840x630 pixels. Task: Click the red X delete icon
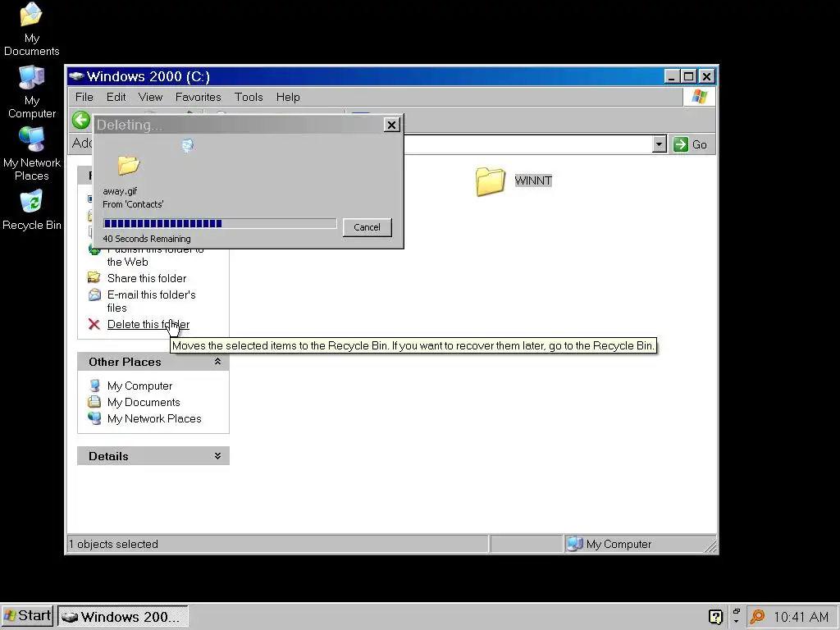point(94,324)
